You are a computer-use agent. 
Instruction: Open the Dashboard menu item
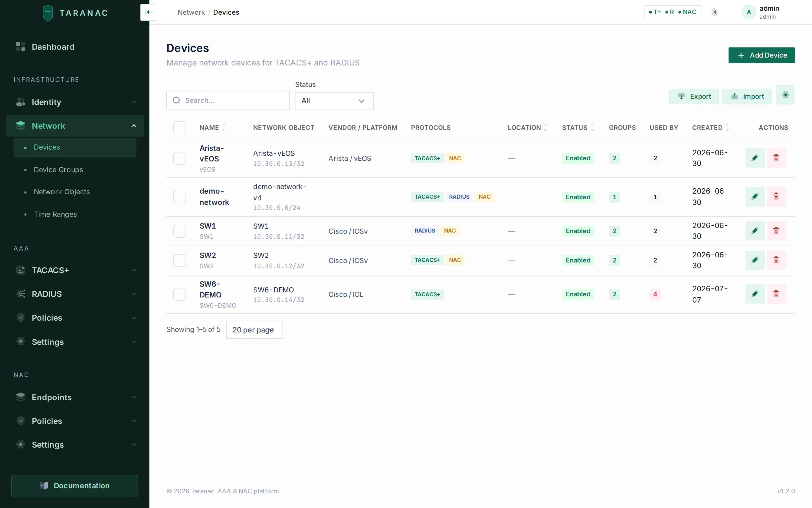tap(75, 47)
